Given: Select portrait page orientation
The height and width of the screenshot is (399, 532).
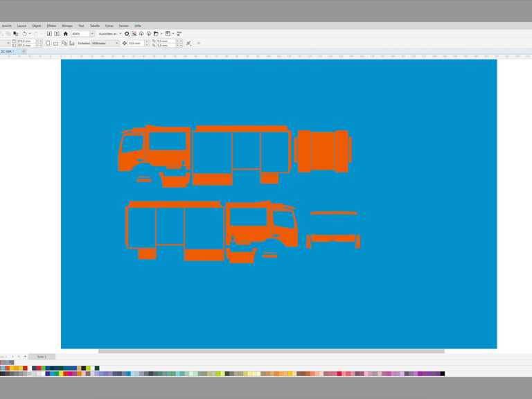Looking at the screenshot, I should pyautogui.click(x=48, y=44).
